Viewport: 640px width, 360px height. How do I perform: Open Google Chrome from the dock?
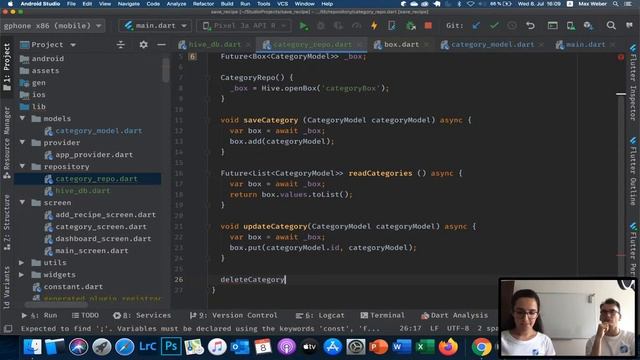point(481,347)
